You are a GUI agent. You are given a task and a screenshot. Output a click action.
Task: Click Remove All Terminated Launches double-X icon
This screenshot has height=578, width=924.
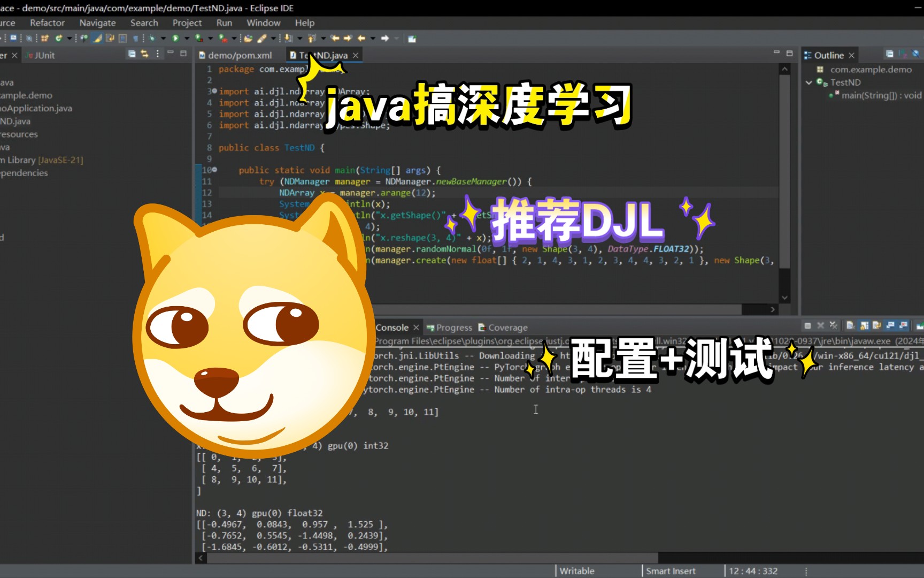[834, 325]
